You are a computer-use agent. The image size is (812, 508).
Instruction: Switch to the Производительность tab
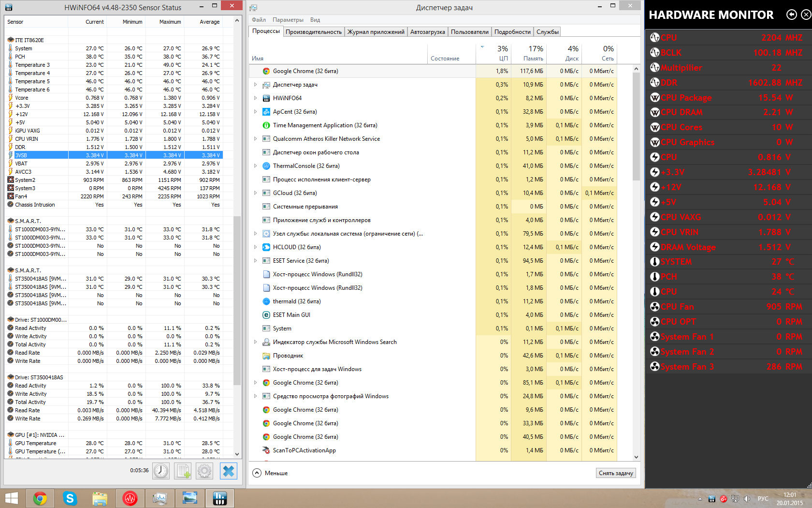[314, 32]
